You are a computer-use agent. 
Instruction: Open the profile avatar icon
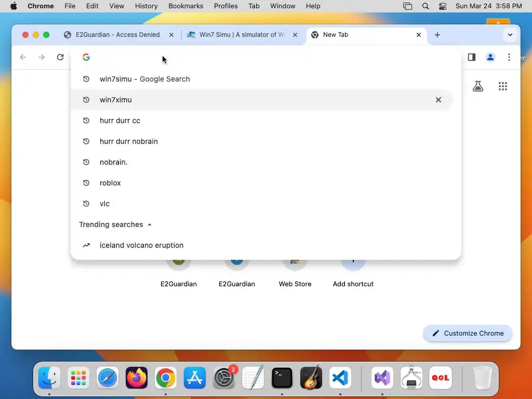490,57
